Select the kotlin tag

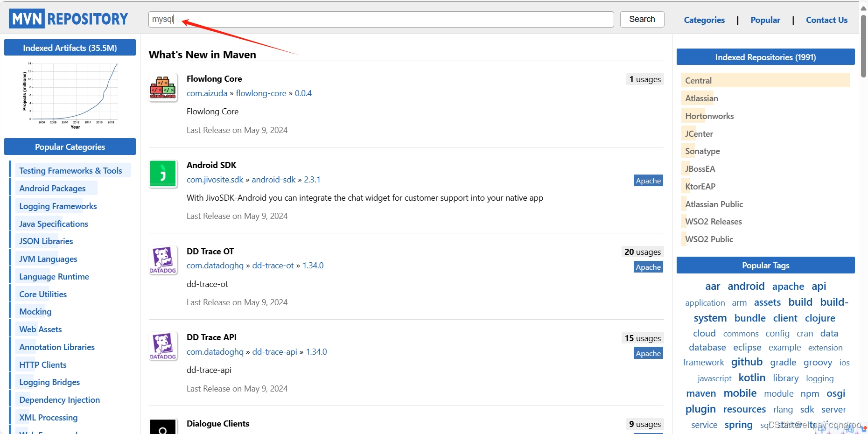click(x=752, y=378)
